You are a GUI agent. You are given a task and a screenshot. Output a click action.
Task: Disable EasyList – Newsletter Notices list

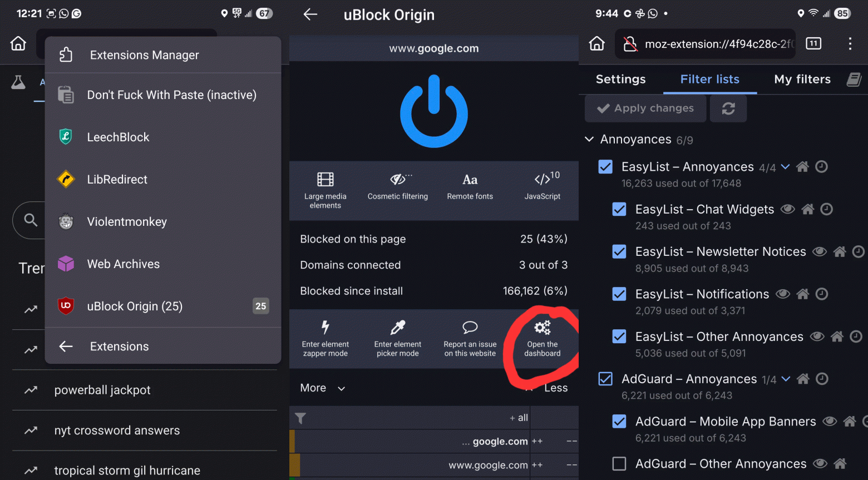point(619,251)
